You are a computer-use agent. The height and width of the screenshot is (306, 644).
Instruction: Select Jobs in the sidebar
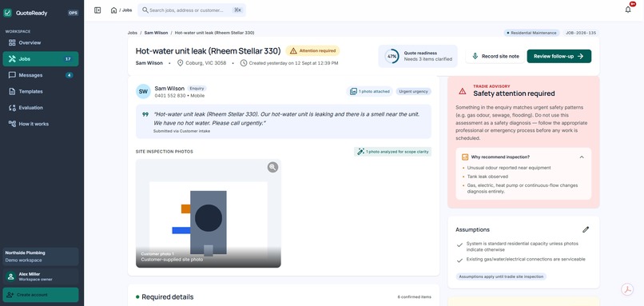pyautogui.click(x=40, y=59)
